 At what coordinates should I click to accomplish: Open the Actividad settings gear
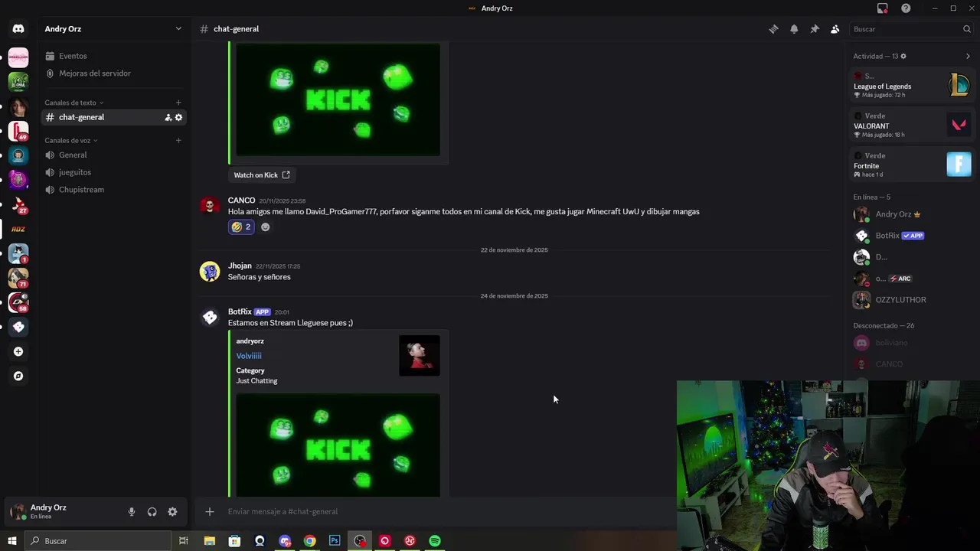point(903,56)
